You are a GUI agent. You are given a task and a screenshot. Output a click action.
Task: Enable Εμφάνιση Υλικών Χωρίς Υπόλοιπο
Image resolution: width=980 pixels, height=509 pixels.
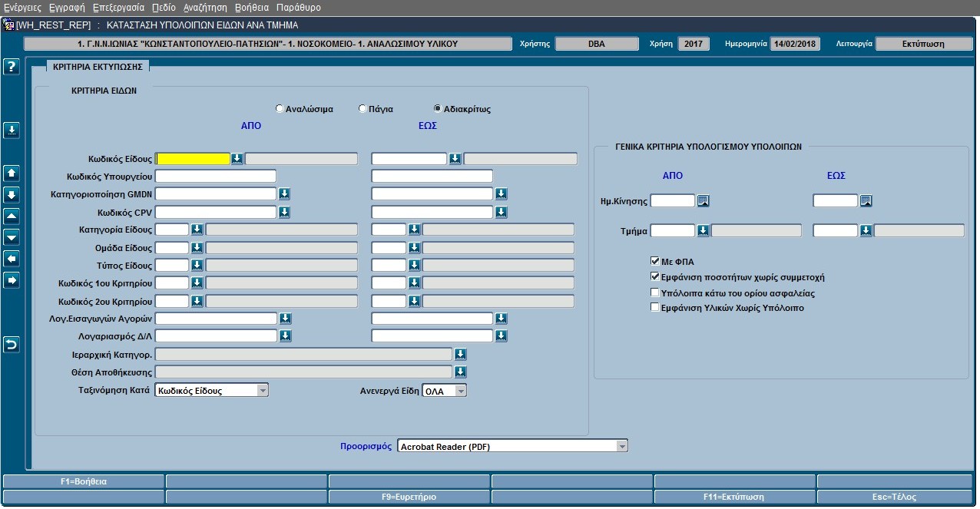655,308
